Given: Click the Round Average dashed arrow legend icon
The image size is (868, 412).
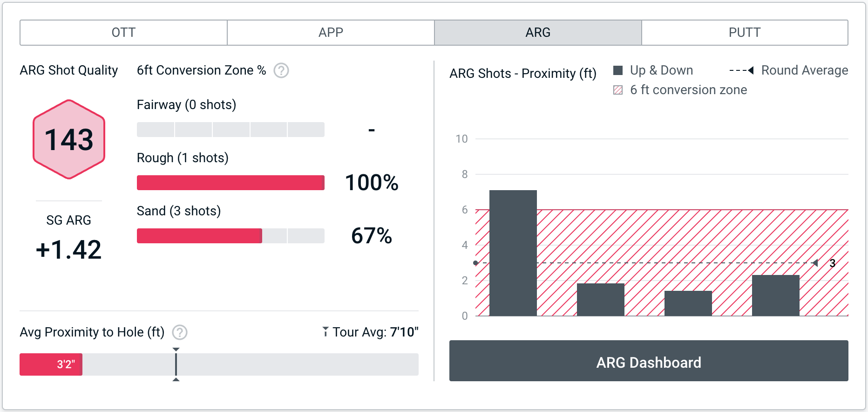Looking at the screenshot, I should [x=741, y=70].
